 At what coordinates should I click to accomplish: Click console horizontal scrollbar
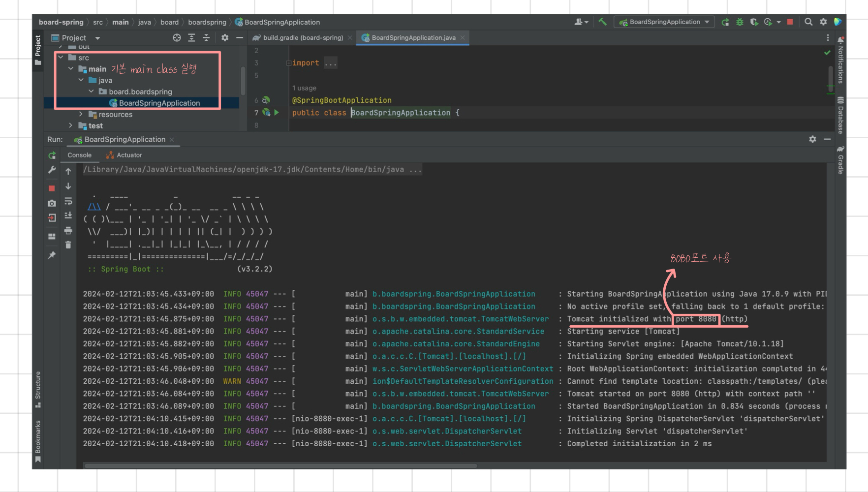[x=280, y=465]
